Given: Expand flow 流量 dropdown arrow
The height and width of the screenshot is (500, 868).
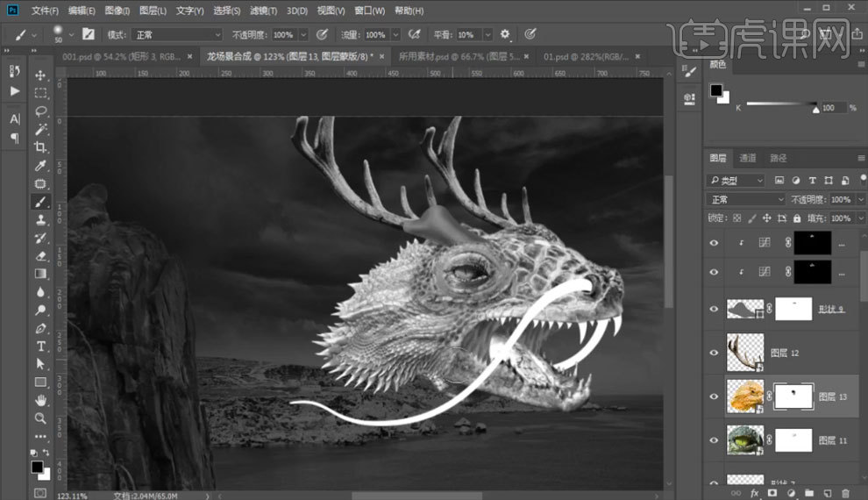Looking at the screenshot, I should [395, 34].
